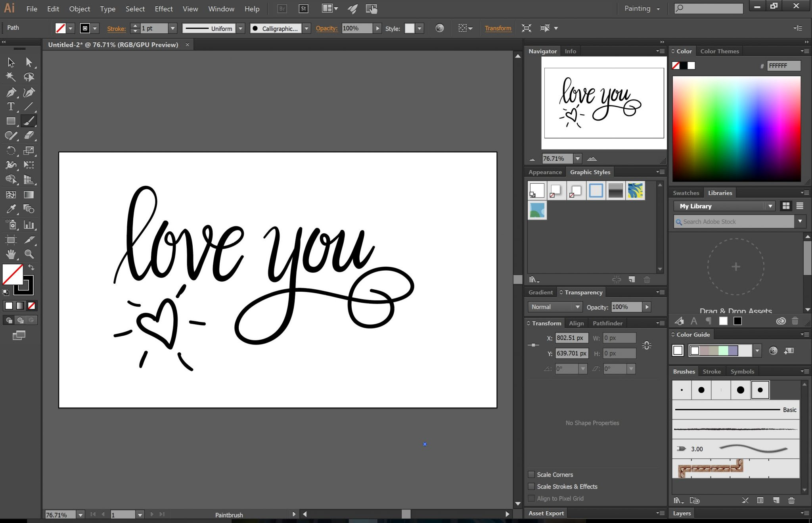Image resolution: width=812 pixels, height=523 pixels.
Task: Switch to the Color Themes tab
Action: click(720, 51)
